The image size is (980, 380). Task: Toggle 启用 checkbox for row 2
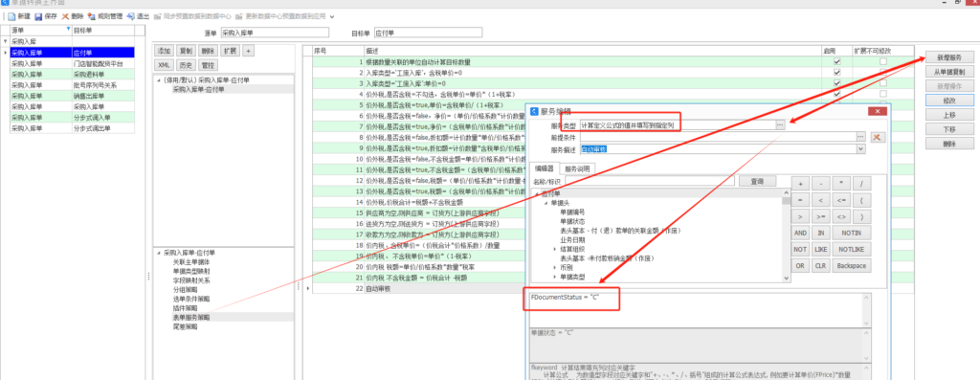pos(836,73)
